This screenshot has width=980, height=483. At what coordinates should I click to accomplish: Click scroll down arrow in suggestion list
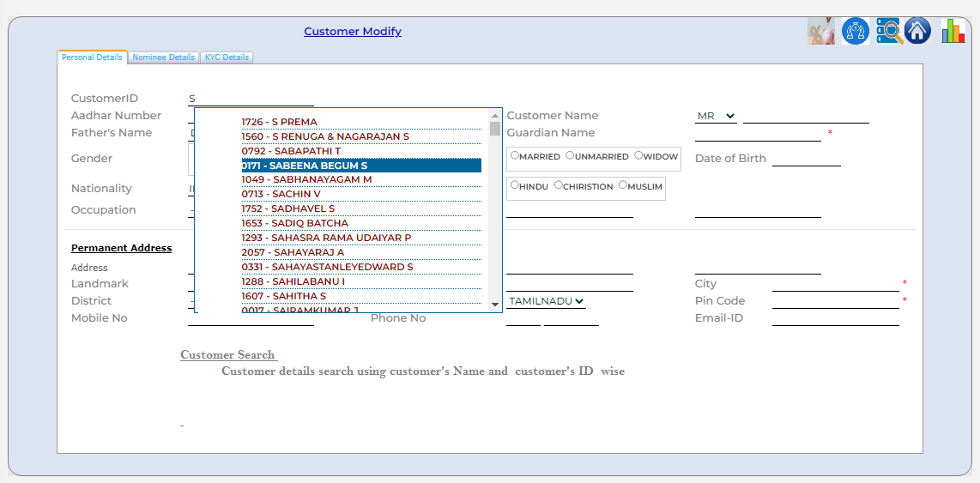pyautogui.click(x=495, y=305)
